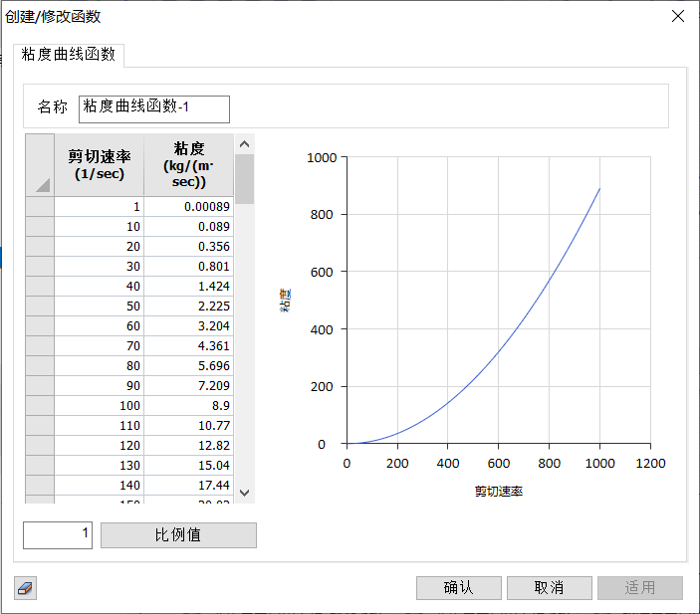Click the table select-all corner cell
The image size is (700, 614).
(x=40, y=165)
